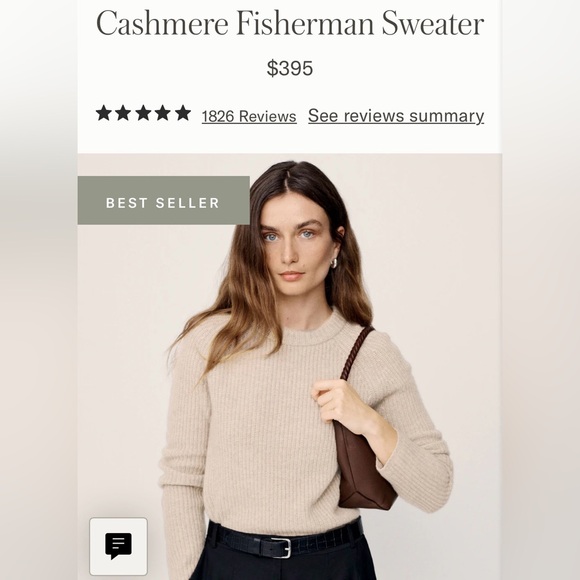The image size is (580, 580).
Task: Click the fifth rating star
Action: pos(183,113)
